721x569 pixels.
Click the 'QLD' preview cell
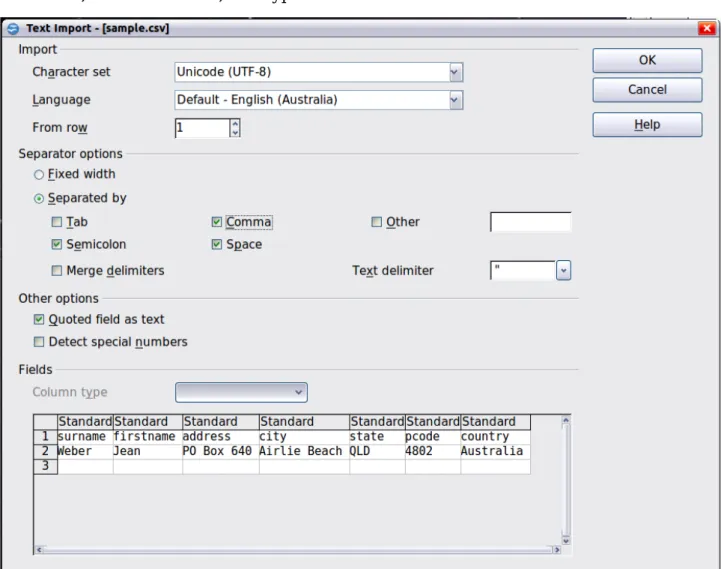[377, 451]
